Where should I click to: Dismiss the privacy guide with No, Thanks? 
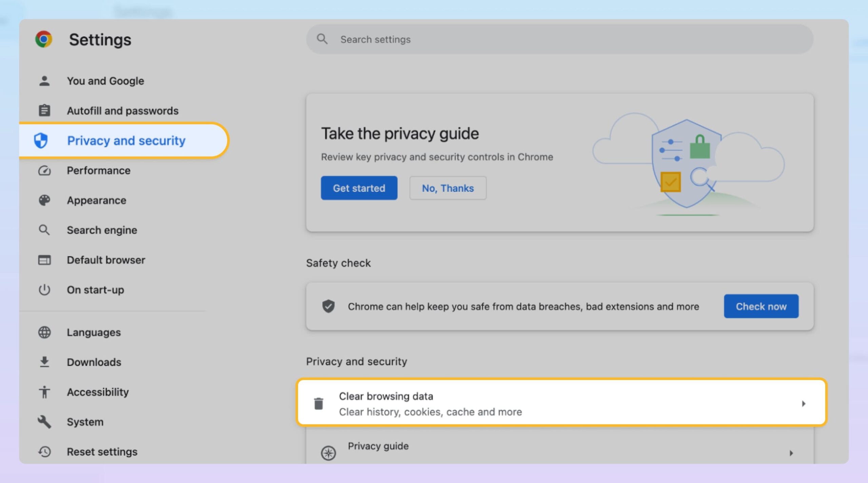(x=448, y=188)
